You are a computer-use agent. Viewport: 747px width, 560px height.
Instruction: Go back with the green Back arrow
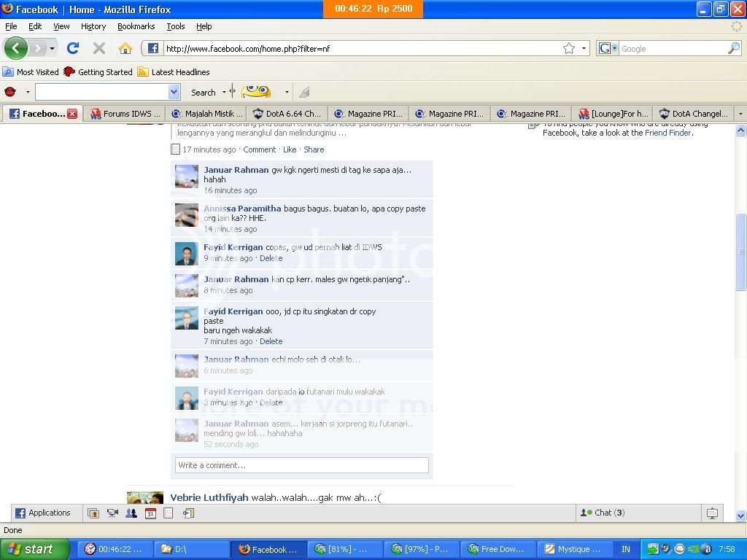(16, 48)
